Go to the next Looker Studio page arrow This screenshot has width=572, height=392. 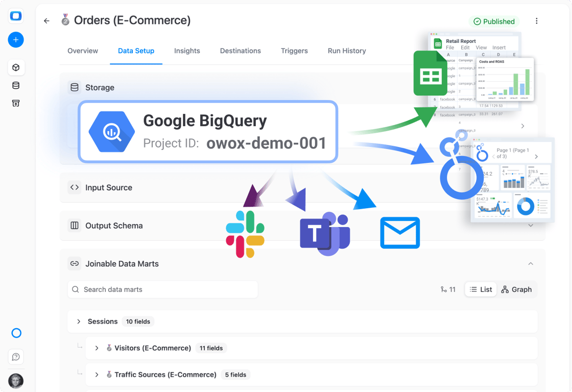coord(536,156)
